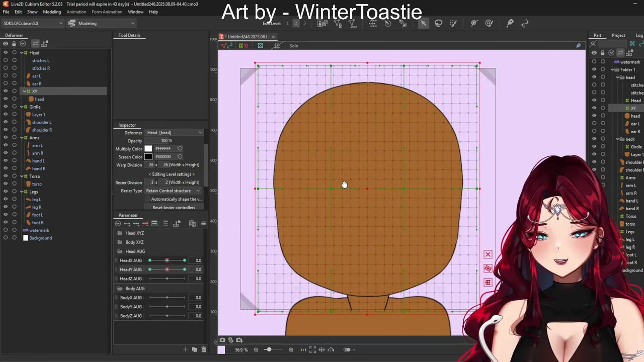Open Parameter panel hamburger menu
644x362 pixels.
point(203,223)
